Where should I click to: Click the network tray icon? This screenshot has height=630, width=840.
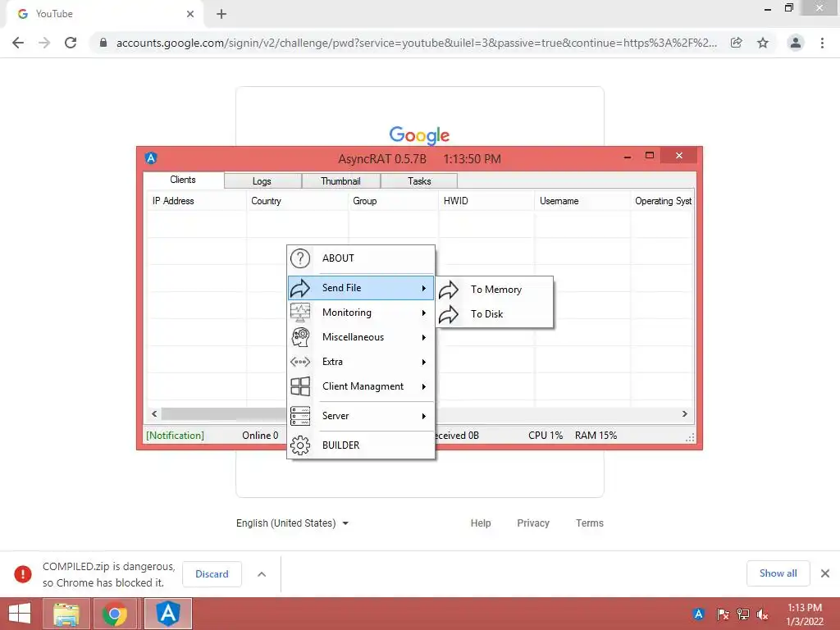point(743,614)
